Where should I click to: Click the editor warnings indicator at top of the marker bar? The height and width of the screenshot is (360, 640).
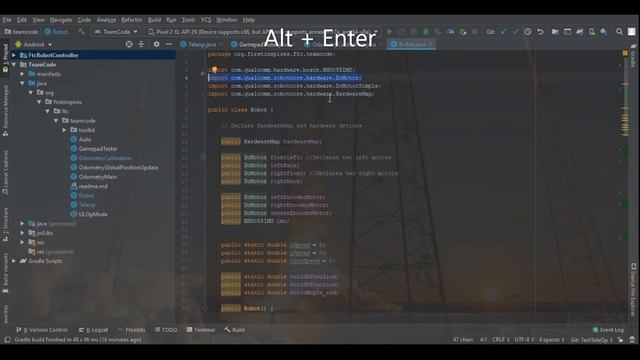(625, 53)
